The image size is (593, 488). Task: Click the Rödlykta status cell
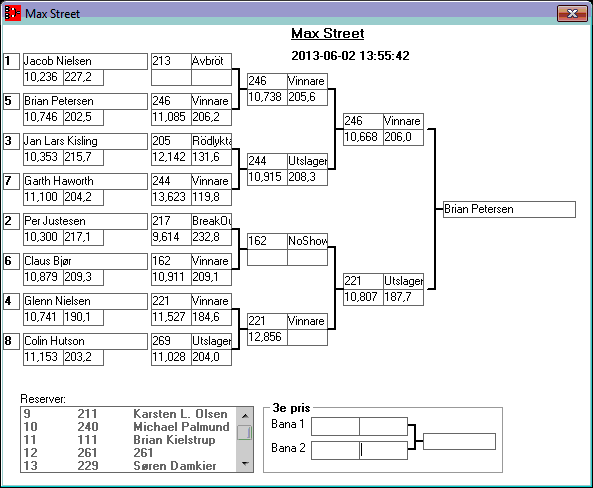[211, 141]
